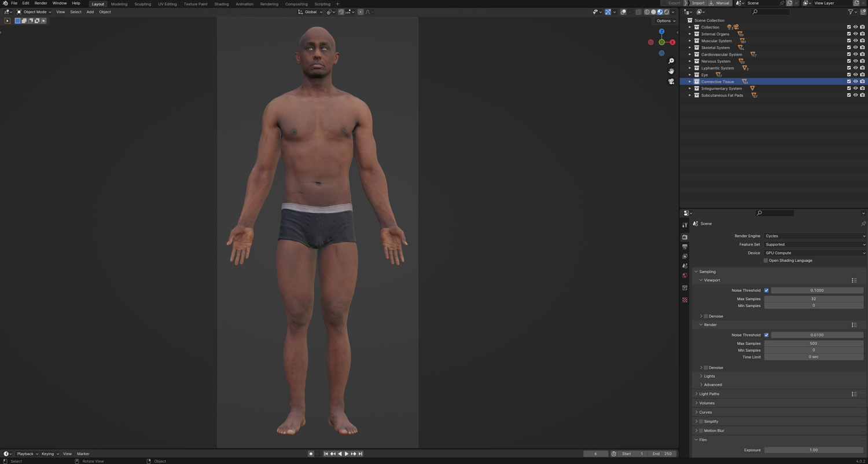Adjust Viewport Max Samples field showing 32
868x464 pixels.
(x=814, y=299)
